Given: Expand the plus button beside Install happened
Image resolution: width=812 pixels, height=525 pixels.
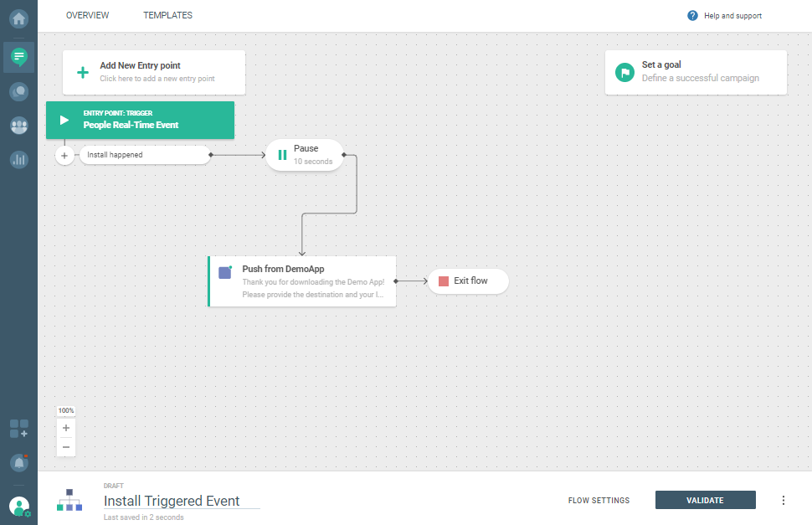Looking at the screenshot, I should pos(65,156).
